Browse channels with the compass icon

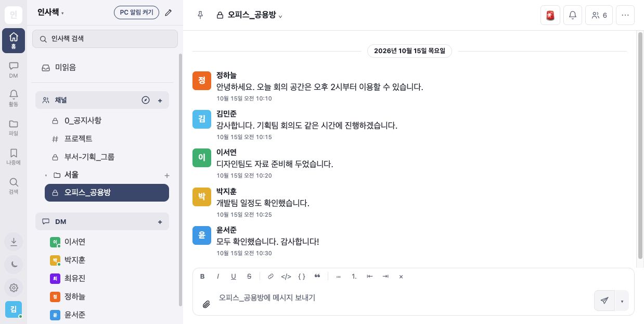point(146,100)
